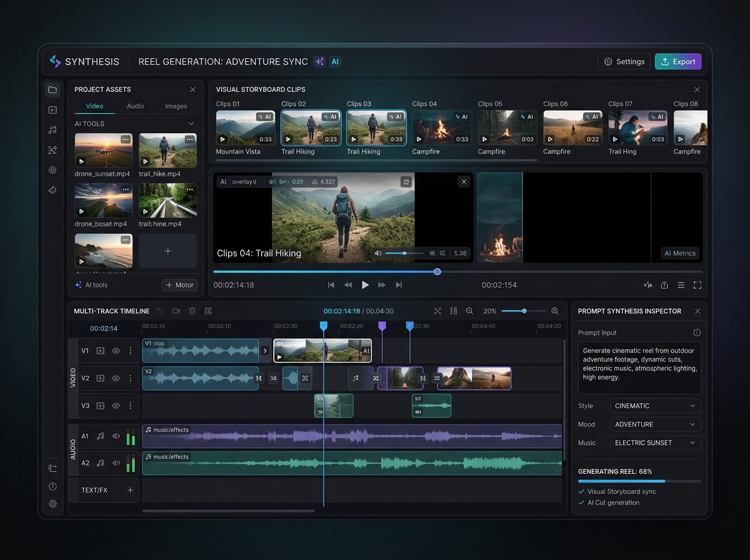The height and width of the screenshot is (560, 750).
Task: Click the V1 track options menu
Action: pos(130,351)
